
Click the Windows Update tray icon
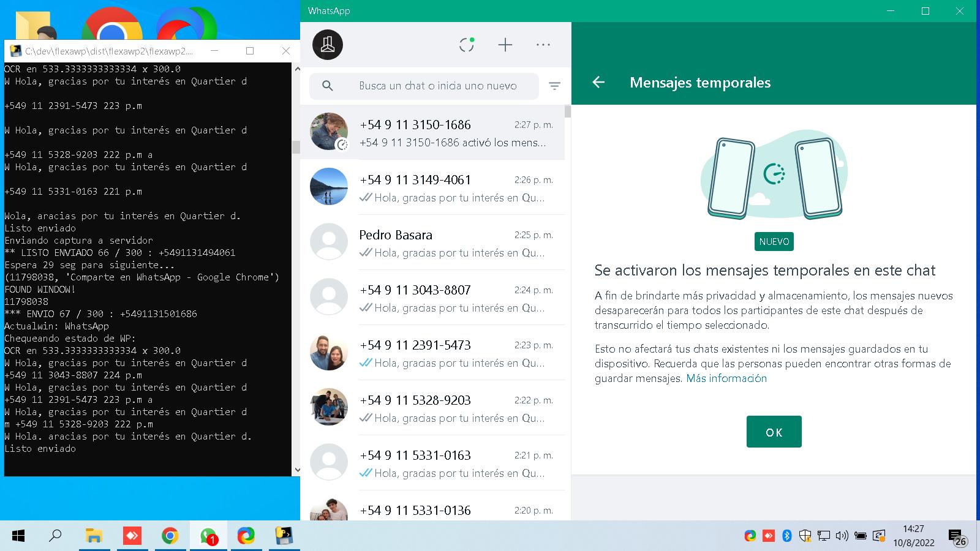click(879, 536)
